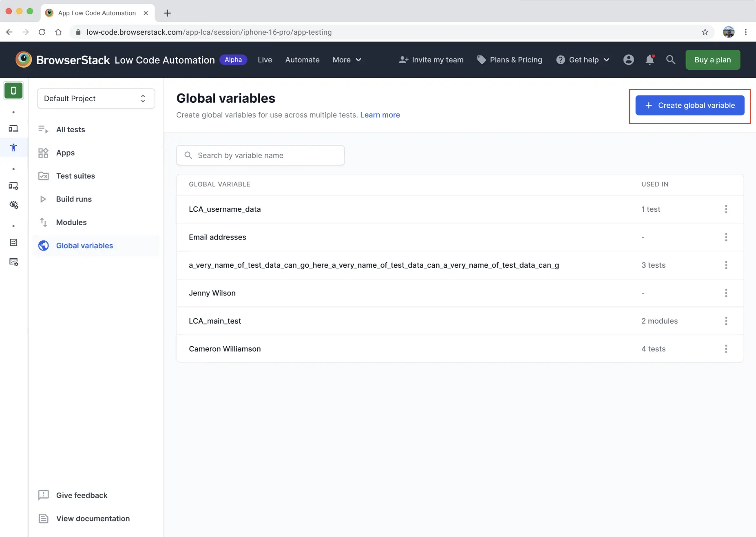The width and height of the screenshot is (756, 537).
Task: Click the search magnifier icon in navbar
Action: click(x=670, y=60)
